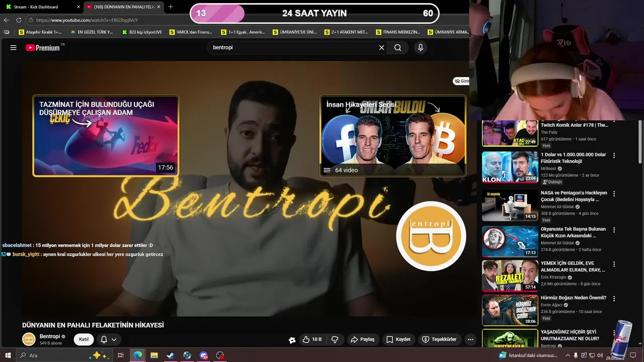644x362 pixels.
Task: Click the Paylaş share button
Action: (363, 339)
